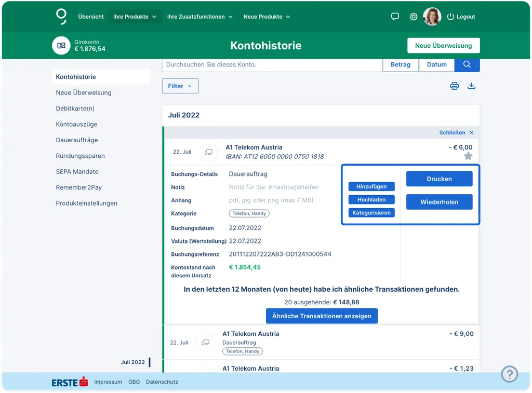Open the Impressum footer link
This screenshot has width=532, height=393.
click(x=108, y=382)
